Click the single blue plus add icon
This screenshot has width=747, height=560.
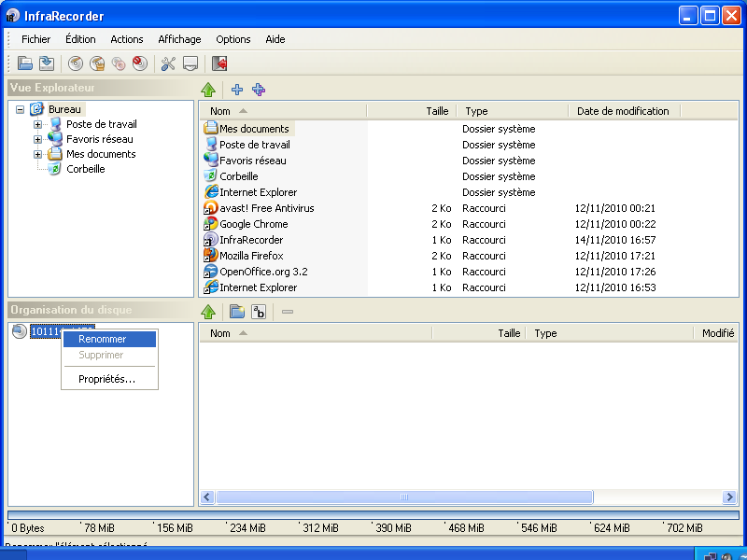pos(237,90)
